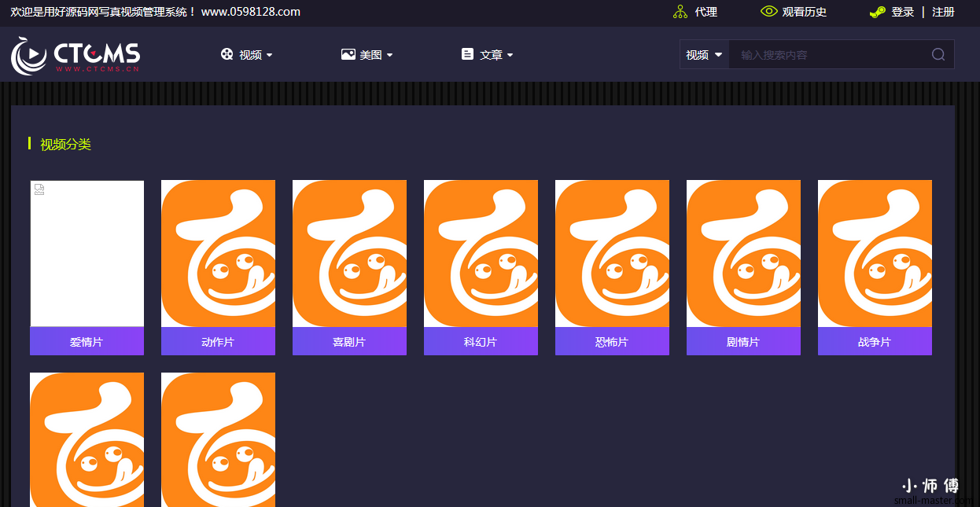Image resolution: width=980 pixels, height=507 pixels.
Task: Open the 代理 link
Action: click(x=706, y=12)
